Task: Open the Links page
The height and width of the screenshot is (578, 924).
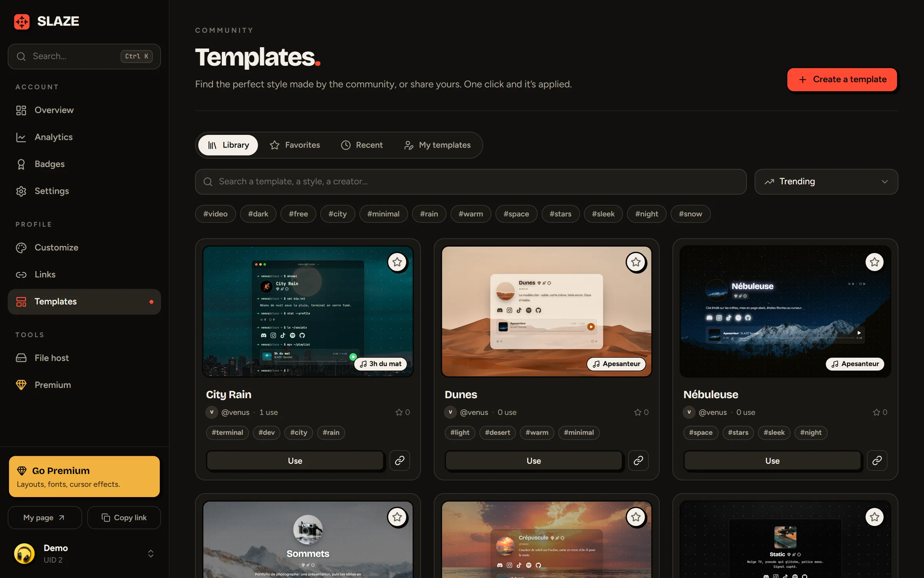Action: 84,274
